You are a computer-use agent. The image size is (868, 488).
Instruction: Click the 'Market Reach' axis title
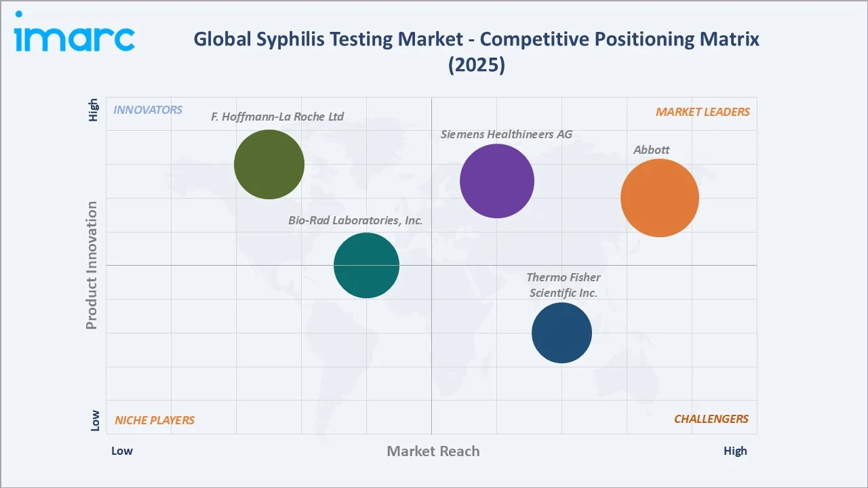point(433,451)
